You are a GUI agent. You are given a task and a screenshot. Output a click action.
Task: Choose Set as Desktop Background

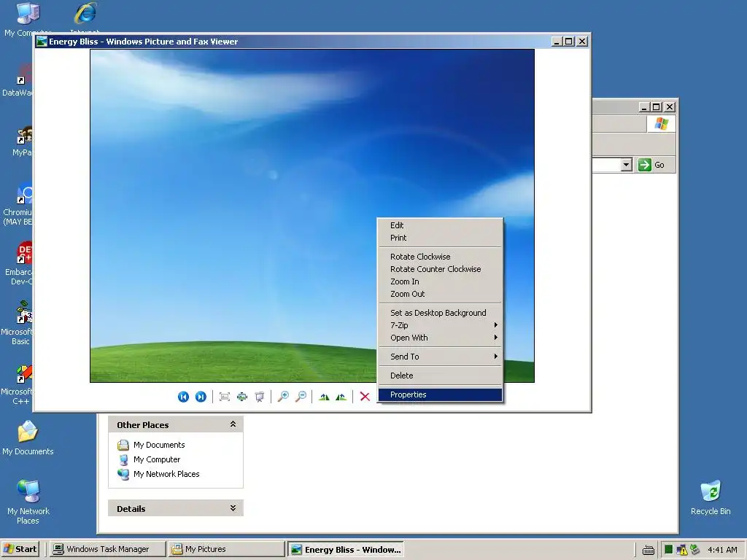click(x=440, y=313)
